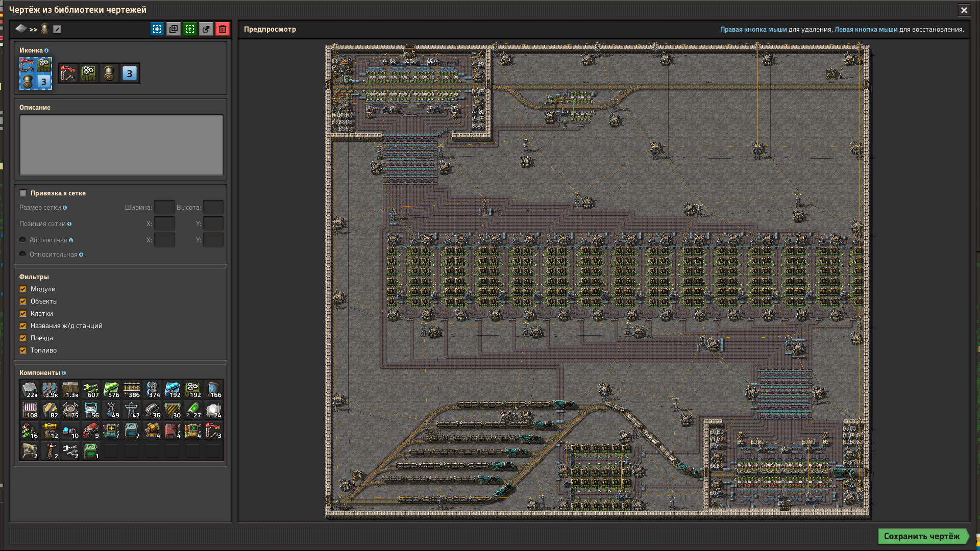Click info icon next to Иконка
Image resolution: width=980 pixels, height=551 pixels.
point(46,51)
